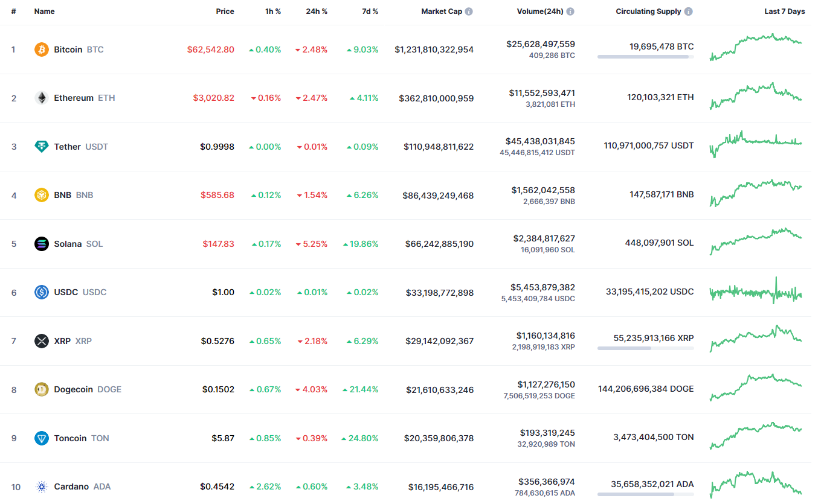Sort by the # rank column

[13, 11]
